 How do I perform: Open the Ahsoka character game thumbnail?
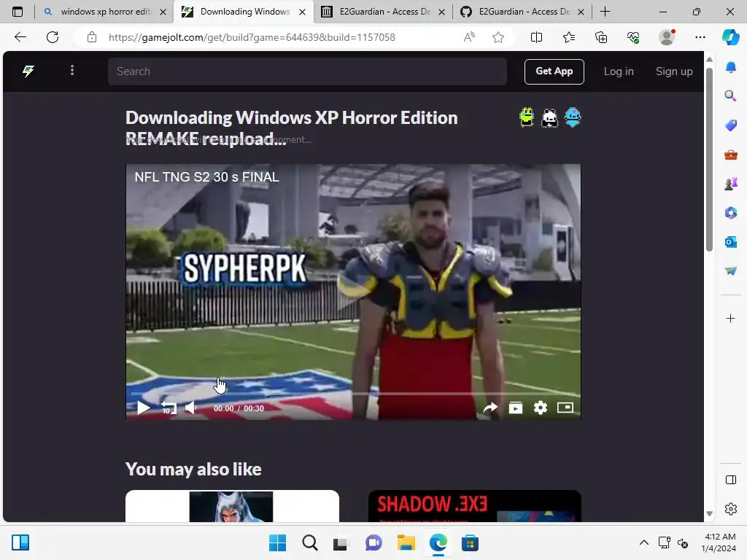point(232,506)
